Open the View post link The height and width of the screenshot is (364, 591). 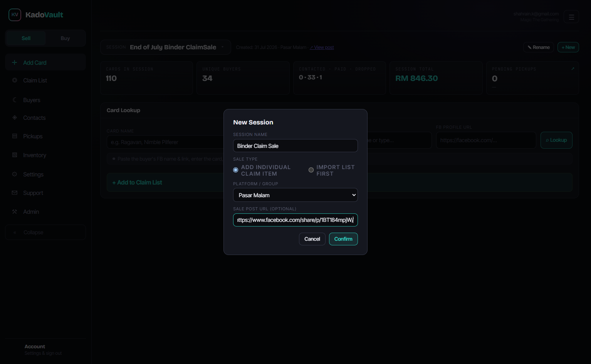[x=322, y=47]
